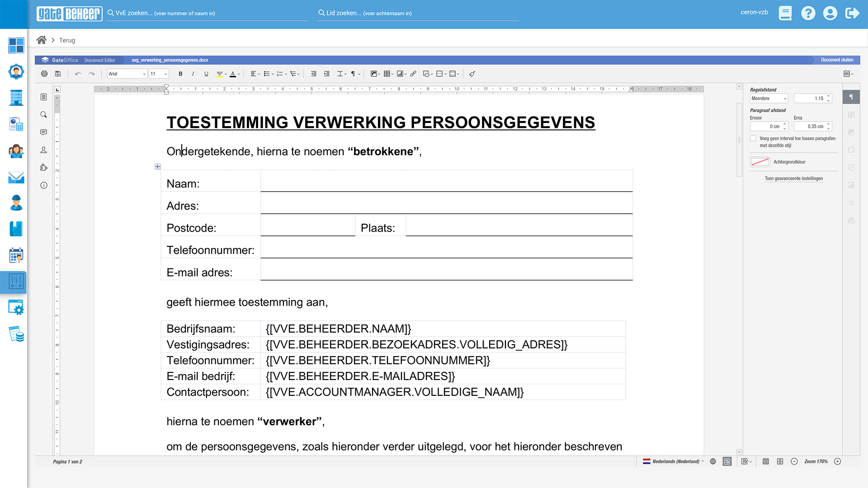Screen dimensions: 868x488
Task: Apply the font color button
Action: click(x=233, y=74)
